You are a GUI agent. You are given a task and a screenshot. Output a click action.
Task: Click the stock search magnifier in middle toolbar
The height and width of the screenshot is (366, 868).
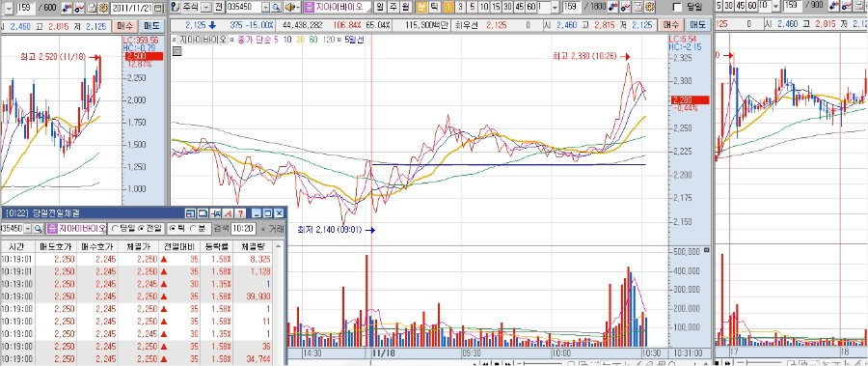click(x=277, y=7)
